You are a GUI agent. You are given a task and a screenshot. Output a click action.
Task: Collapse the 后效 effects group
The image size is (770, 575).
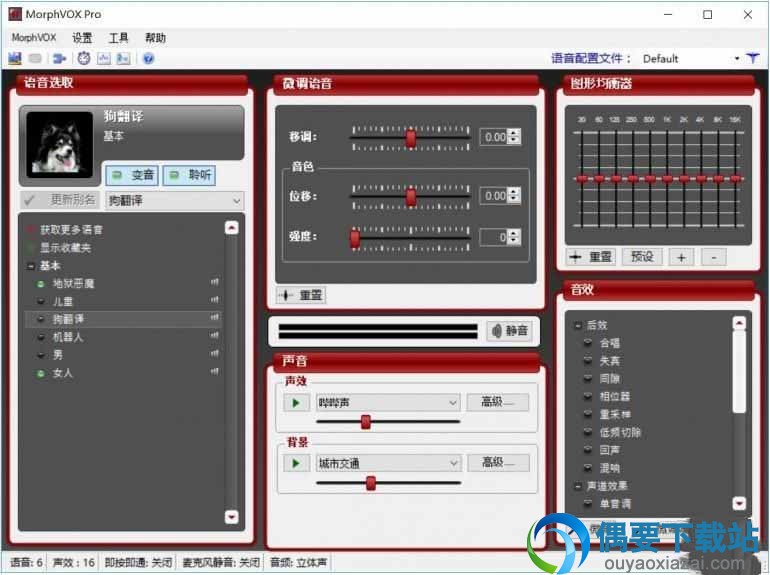click(x=578, y=325)
